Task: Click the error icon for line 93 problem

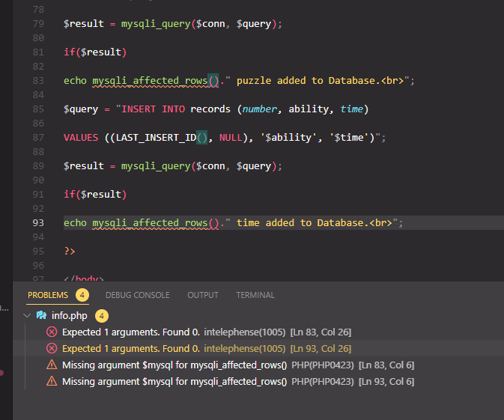Action: click(x=52, y=348)
